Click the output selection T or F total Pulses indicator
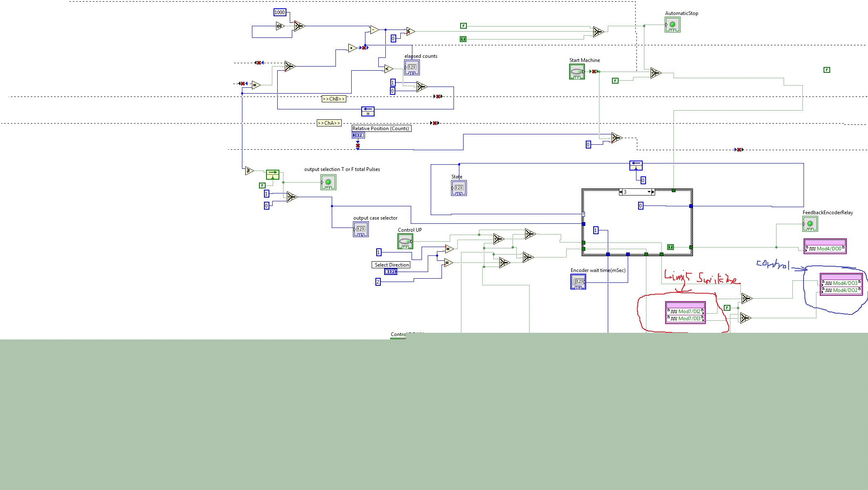 tap(328, 182)
